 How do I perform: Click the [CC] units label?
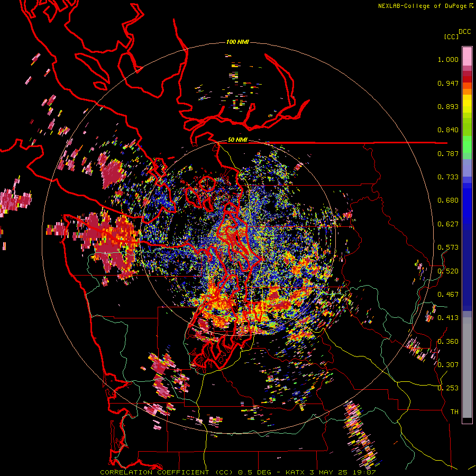pyautogui.click(x=451, y=36)
